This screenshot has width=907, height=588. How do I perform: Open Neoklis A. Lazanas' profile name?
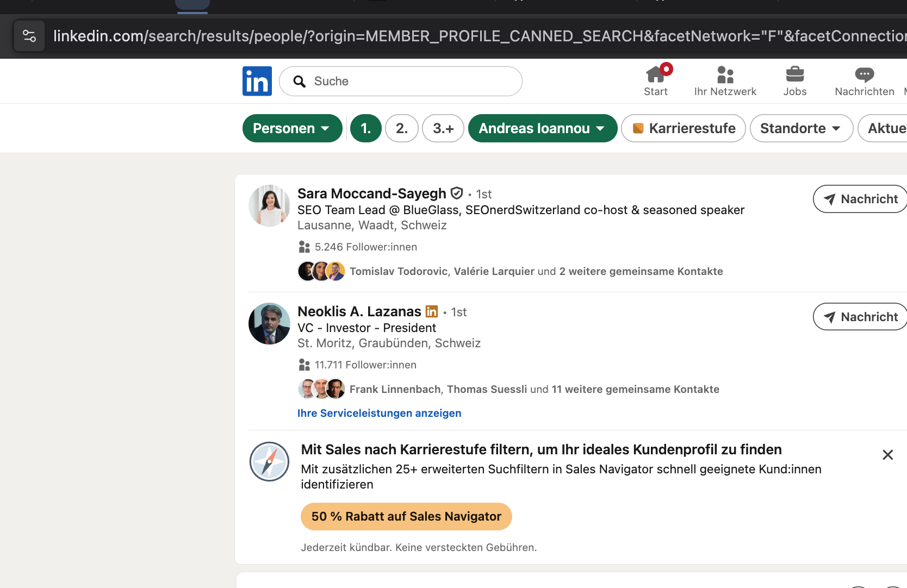(359, 311)
